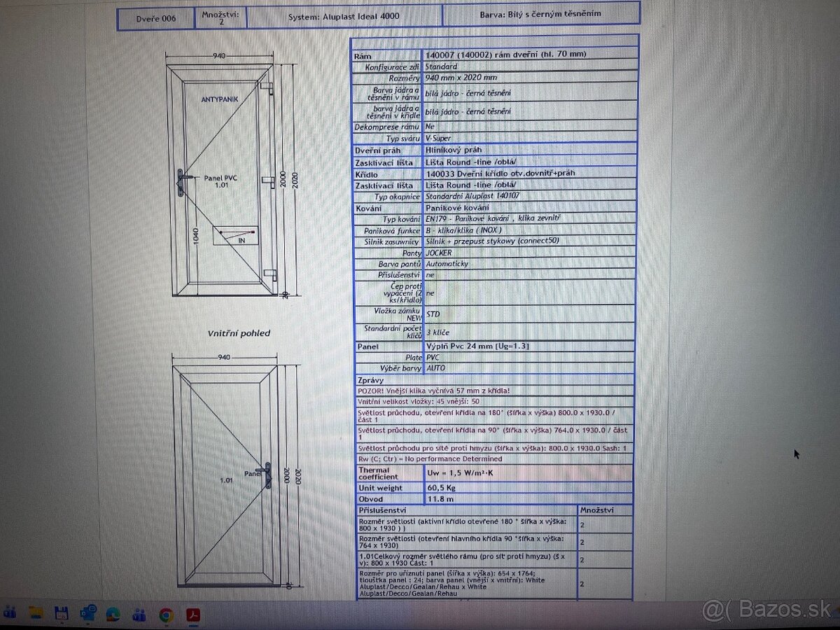
Task: Open the Teams icon left of Chrome
Action: [139, 615]
